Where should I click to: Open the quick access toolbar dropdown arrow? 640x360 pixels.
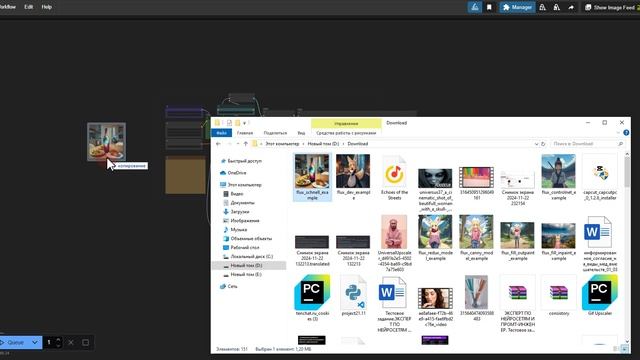click(x=244, y=123)
